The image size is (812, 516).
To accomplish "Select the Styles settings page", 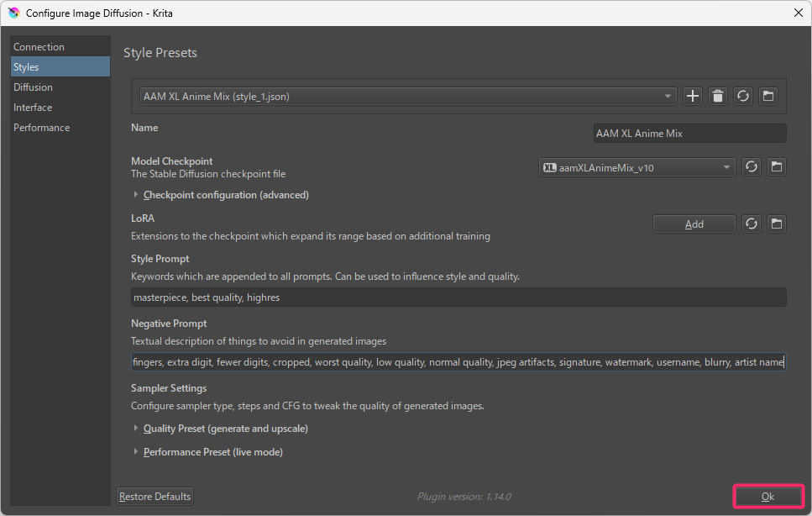I will [x=60, y=67].
